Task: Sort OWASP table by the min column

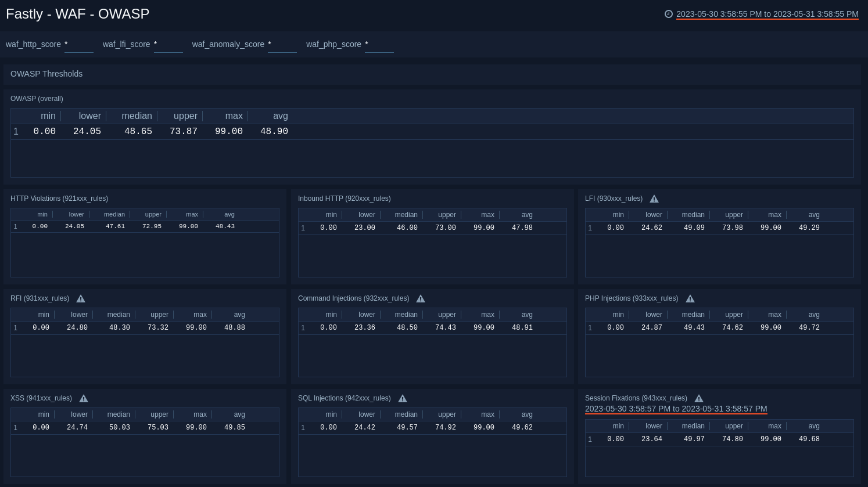Action: tap(48, 116)
